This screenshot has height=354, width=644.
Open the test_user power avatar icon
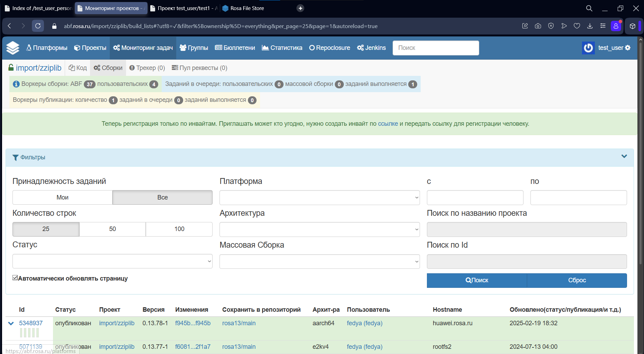point(588,48)
